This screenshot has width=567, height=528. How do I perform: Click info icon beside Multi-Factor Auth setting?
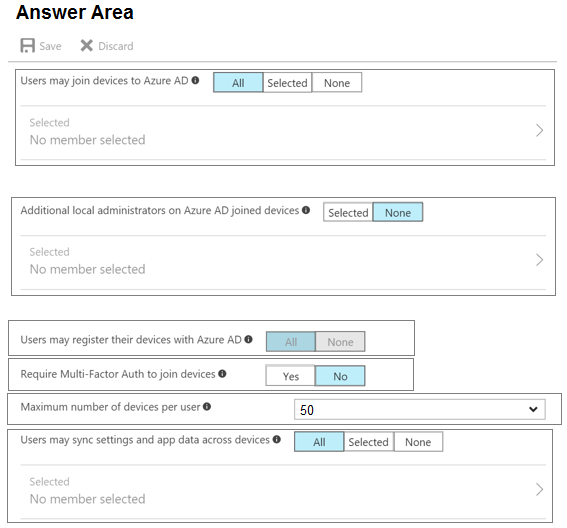pos(222,374)
